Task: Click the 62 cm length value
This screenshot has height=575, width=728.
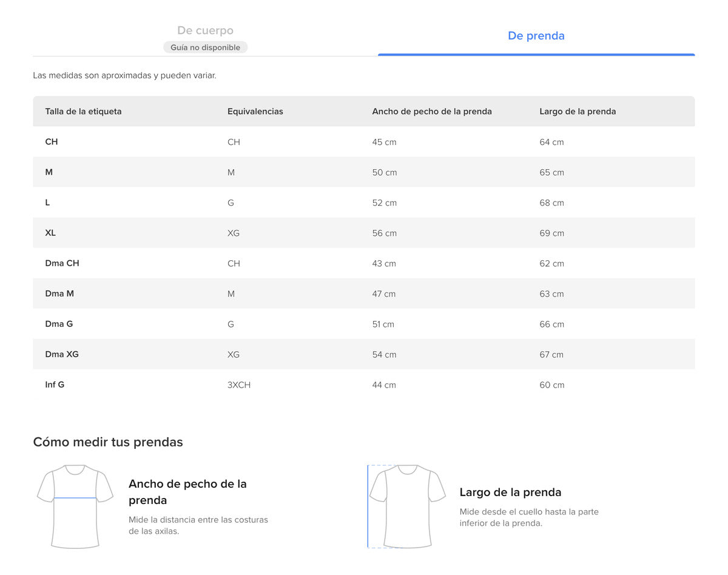Action: pos(551,263)
